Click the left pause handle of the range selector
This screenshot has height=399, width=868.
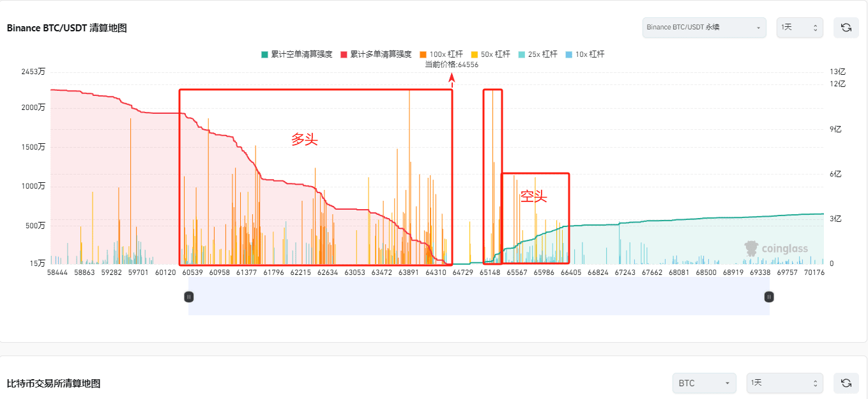(x=189, y=296)
